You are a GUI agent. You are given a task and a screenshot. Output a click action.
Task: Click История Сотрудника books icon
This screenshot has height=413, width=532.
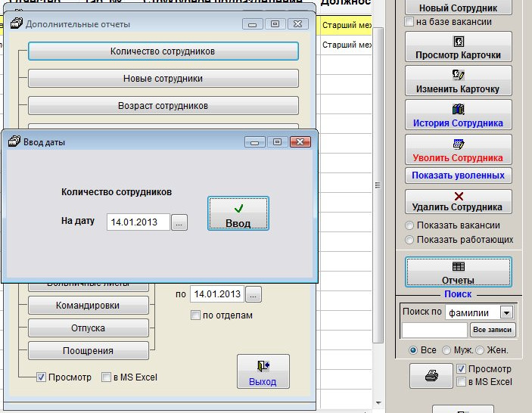(x=459, y=109)
